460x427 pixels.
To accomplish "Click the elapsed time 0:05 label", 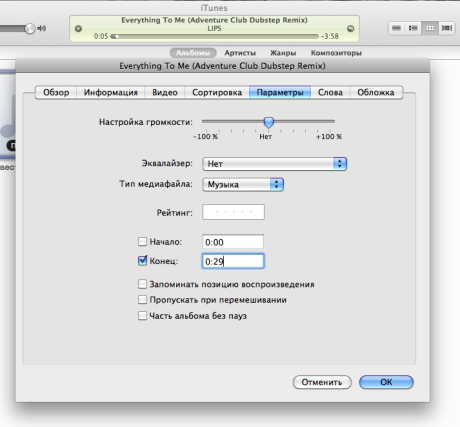I will (x=101, y=36).
